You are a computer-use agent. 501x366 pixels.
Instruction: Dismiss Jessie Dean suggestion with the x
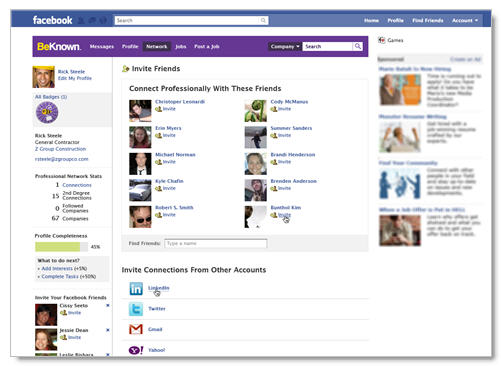point(108,330)
